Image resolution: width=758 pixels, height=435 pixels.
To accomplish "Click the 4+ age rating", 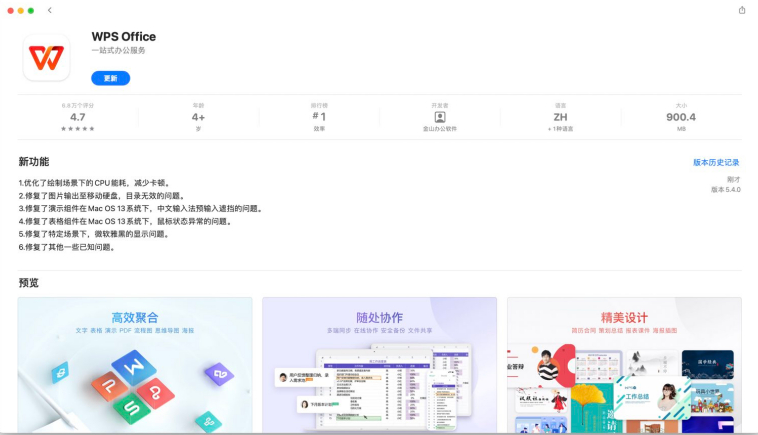I will [198, 117].
